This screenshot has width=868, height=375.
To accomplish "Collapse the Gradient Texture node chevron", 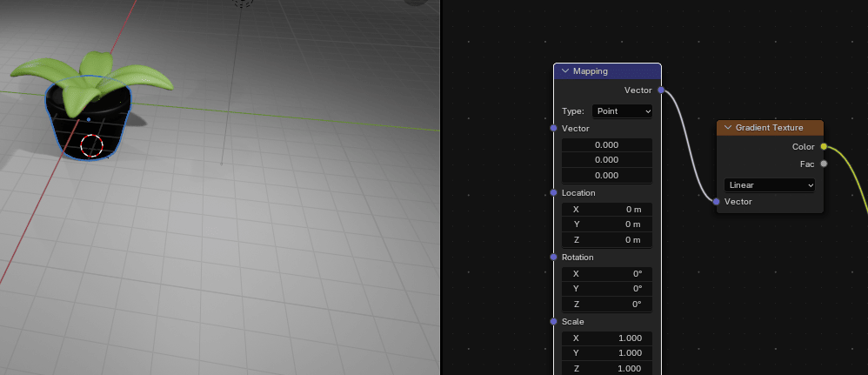I will (x=727, y=128).
